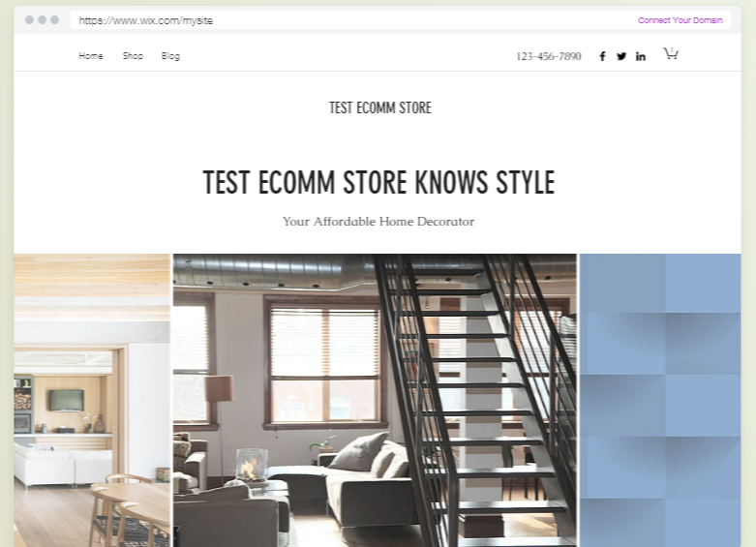Image resolution: width=756 pixels, height=547 pixels.
Task: Click the first gray window dot
Action: [29, 19]
